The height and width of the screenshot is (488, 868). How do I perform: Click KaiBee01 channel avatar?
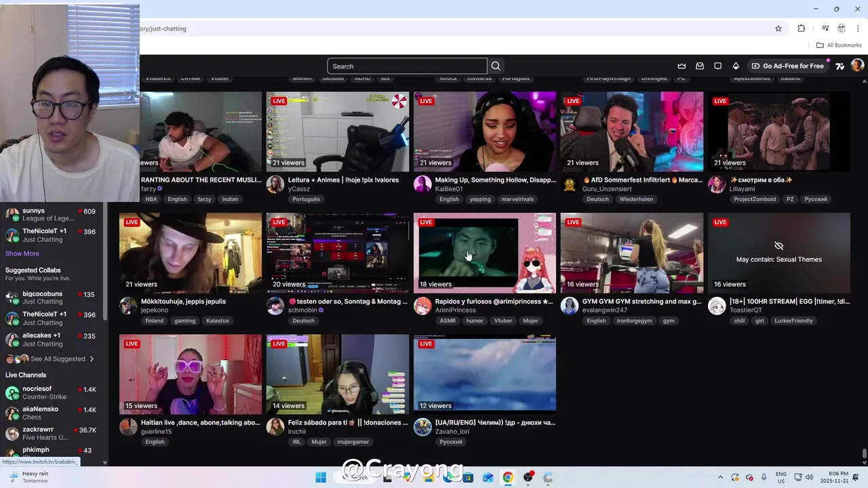(x=422, y=184)
